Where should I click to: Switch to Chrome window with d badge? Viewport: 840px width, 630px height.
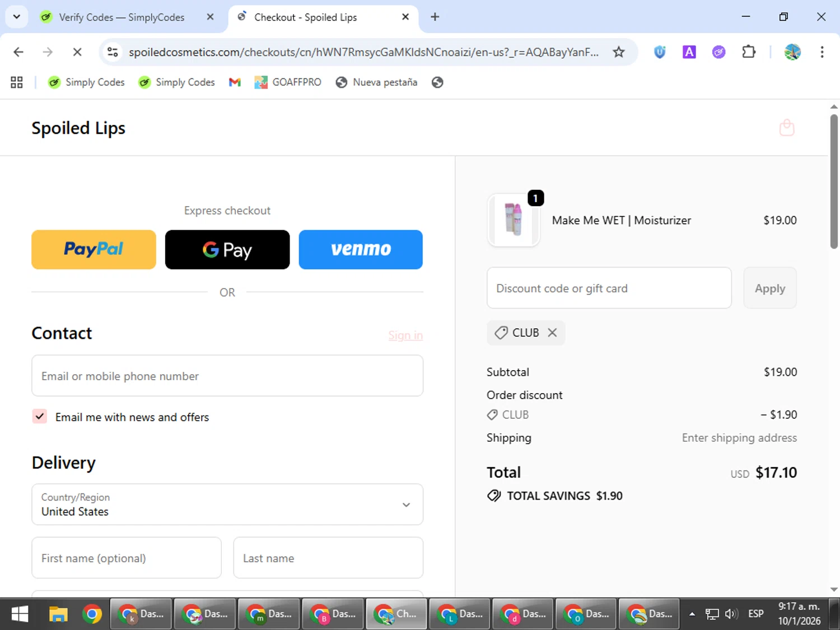[x=524, y=614]
